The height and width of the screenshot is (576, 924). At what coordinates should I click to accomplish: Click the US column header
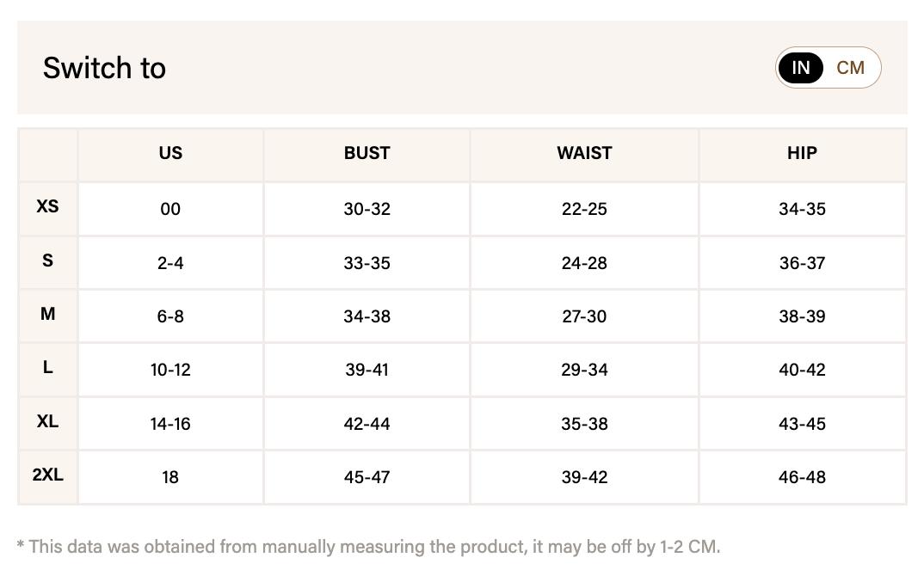[169, 154]
